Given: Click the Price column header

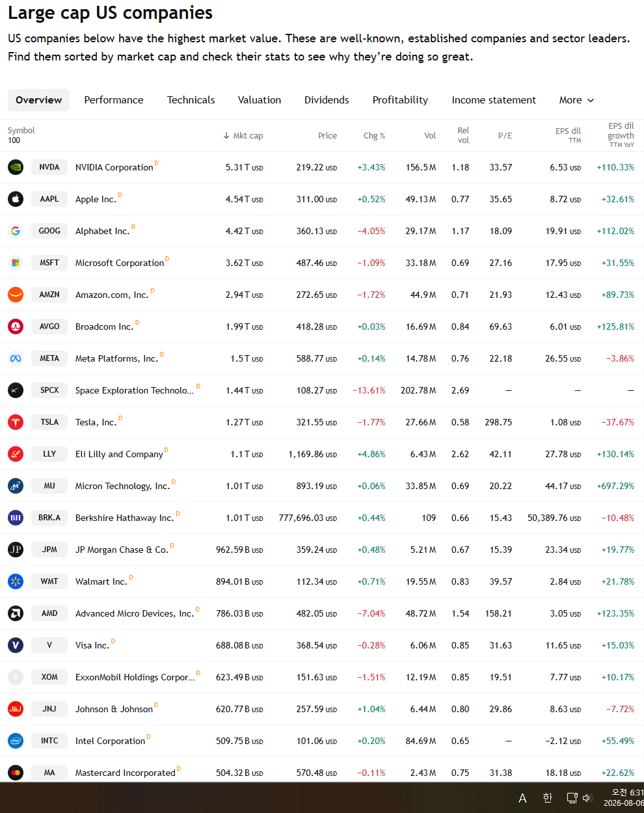Looking at the screenshot, I should pyautogui.click(x=327, y=135).
